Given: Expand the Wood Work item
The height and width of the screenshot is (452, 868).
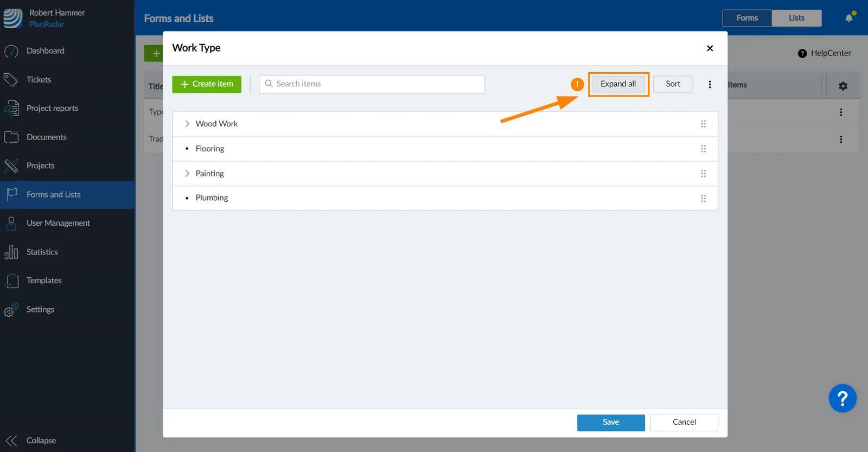Looking at the screenshot, I should (187, 124).
